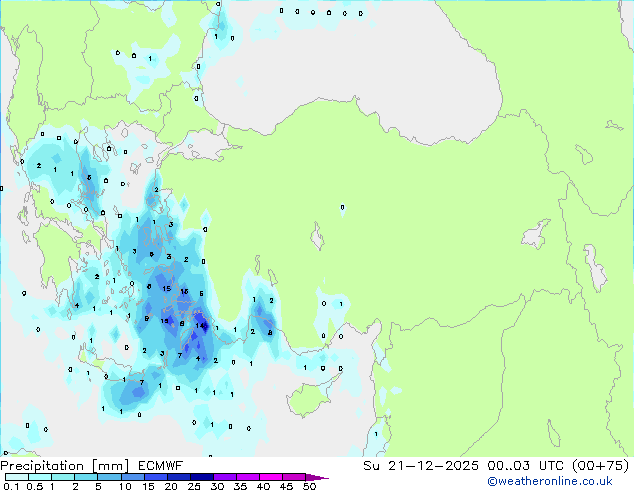Click the 15–20 mm legend swatch

click(156, 477)
